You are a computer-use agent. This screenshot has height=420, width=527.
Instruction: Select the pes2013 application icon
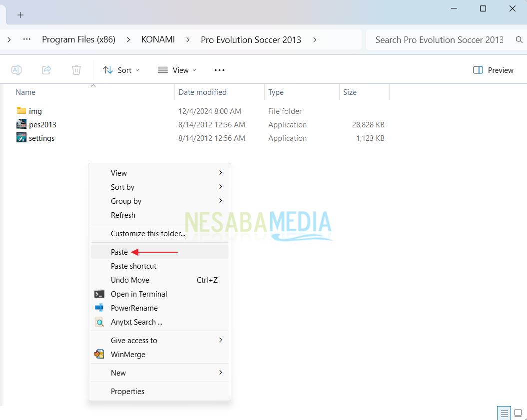[21, 124]
